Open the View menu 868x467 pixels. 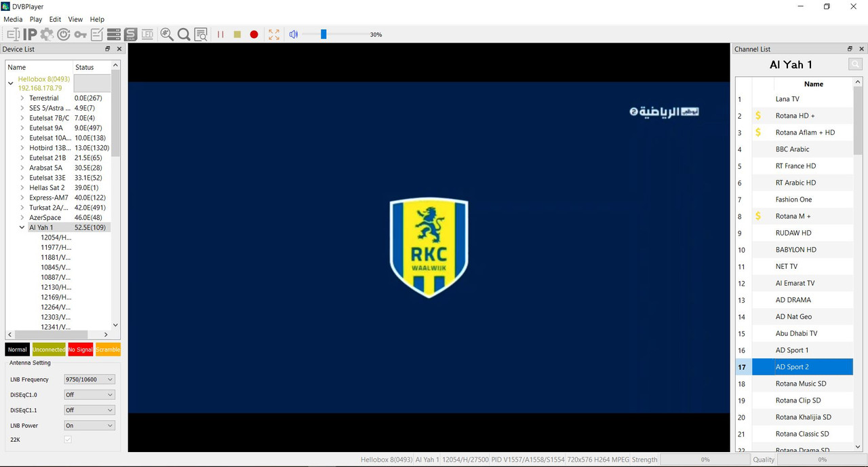(x=75, y=20)
